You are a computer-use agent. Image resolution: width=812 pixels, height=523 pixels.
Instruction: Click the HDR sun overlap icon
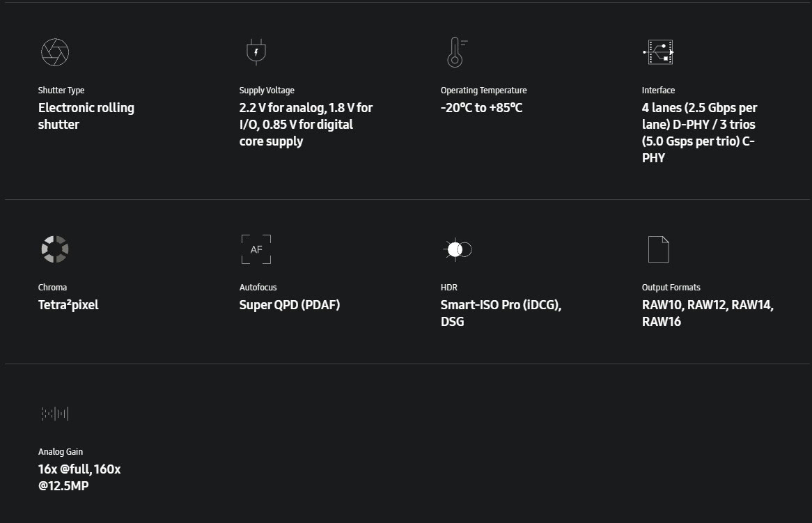pyautogui.click(x=458, y=249)
